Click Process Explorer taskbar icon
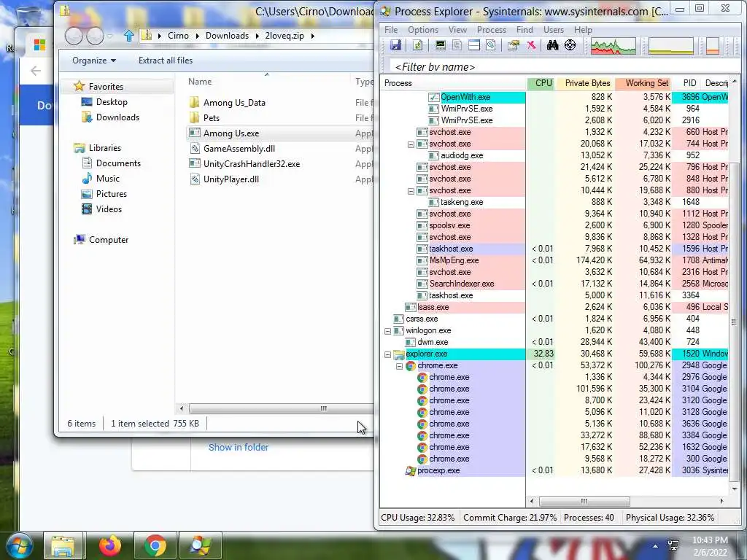 [201, 545]
